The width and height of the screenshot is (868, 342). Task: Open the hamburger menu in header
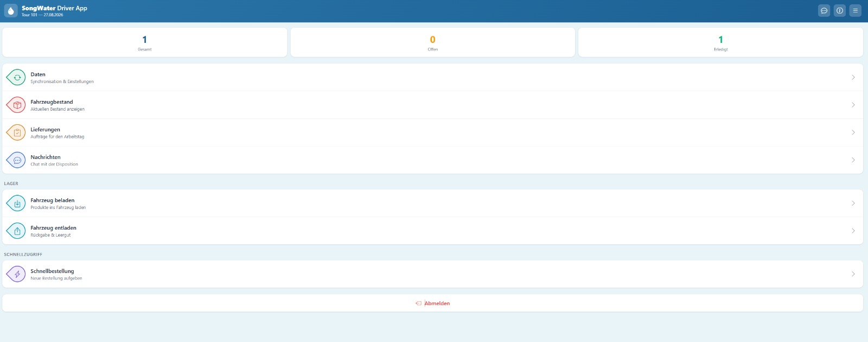pos(856,10)
